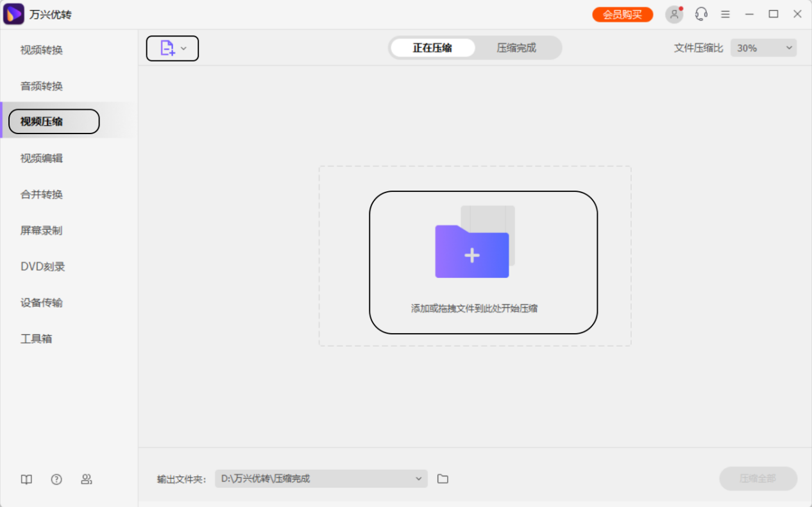Open customer support via headset icon
812x507 pixels.
click(701, 13)
